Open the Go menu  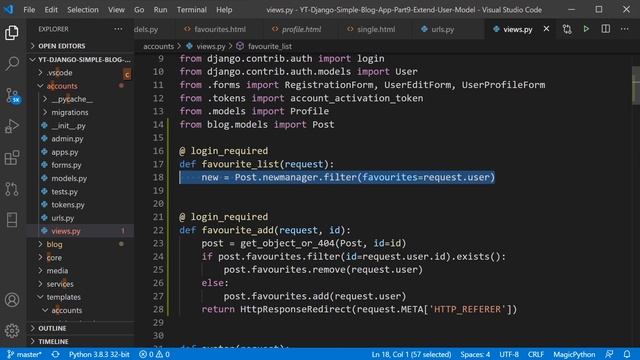(139, 9)
